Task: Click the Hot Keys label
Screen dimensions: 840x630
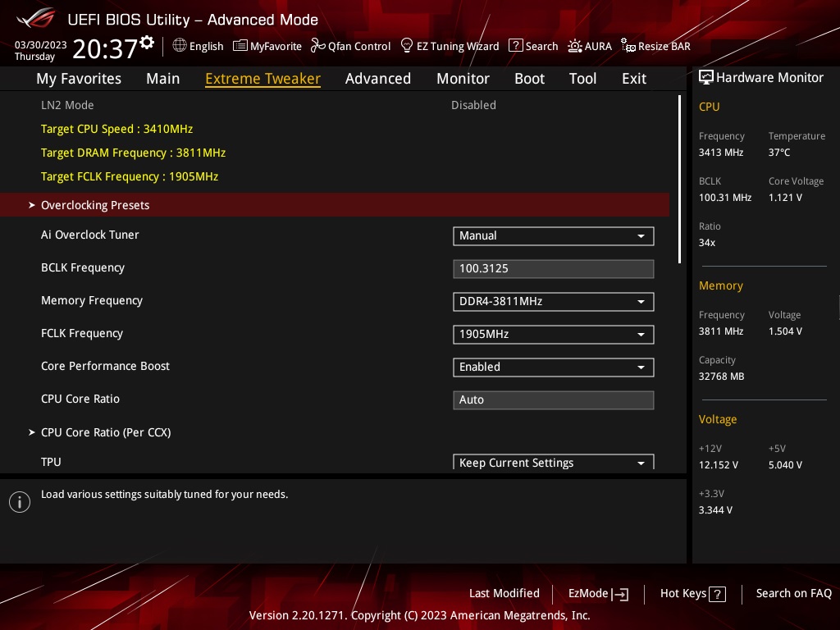Action: [683, 594]
